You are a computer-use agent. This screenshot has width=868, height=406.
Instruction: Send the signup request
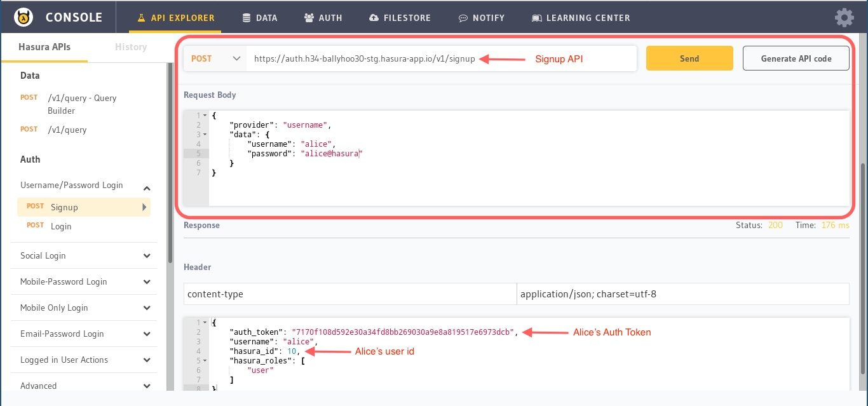coord(689,58)
